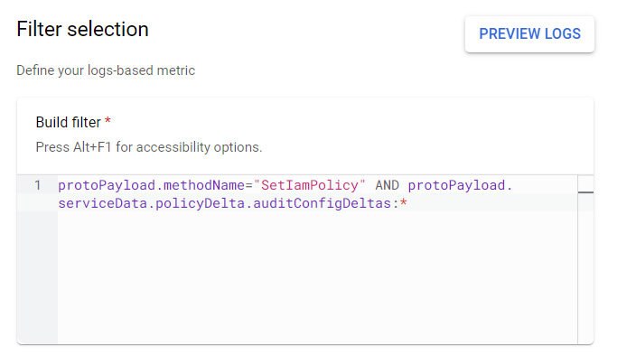636x364 pixels.
Task: Select line number 1 in editor gutter
Action: tap(38, 185)
